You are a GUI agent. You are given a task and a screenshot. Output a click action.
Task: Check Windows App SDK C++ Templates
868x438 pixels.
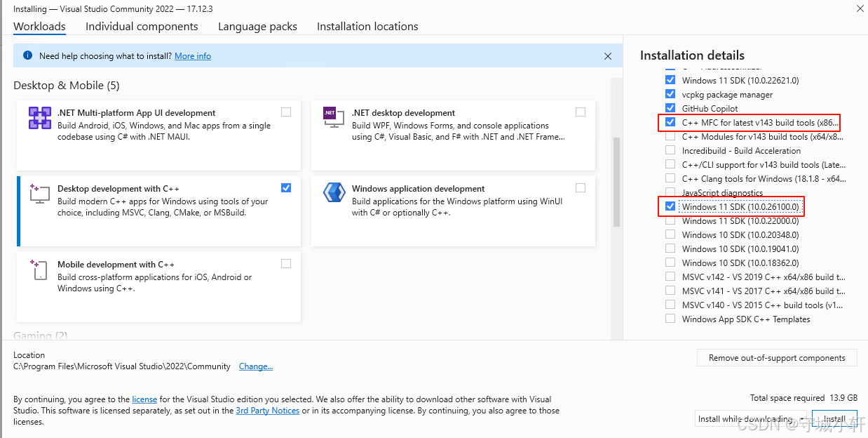click(x=670, y=319)
